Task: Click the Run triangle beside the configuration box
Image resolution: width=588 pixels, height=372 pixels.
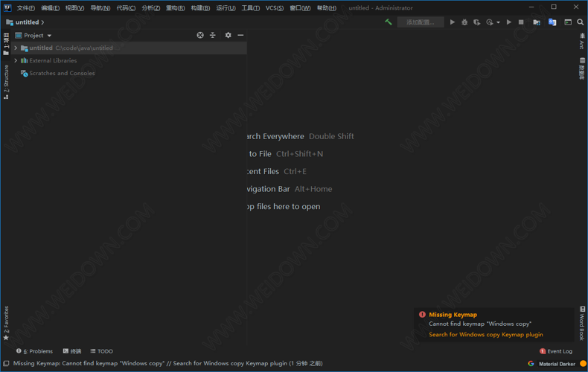Action: (453, 22)
